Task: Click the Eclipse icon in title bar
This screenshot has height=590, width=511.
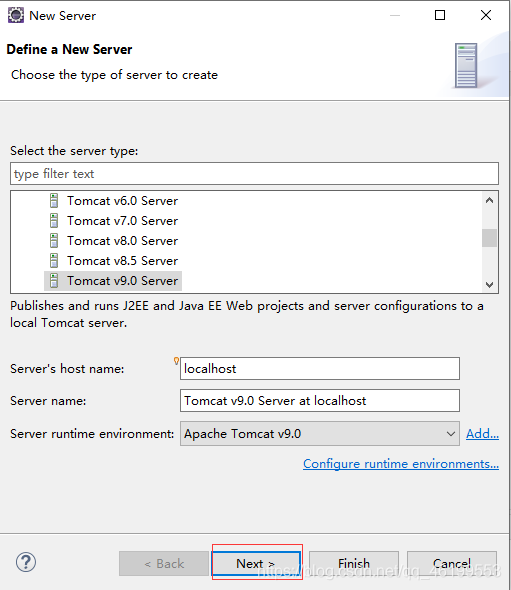Action: click(x=16, y=15)
